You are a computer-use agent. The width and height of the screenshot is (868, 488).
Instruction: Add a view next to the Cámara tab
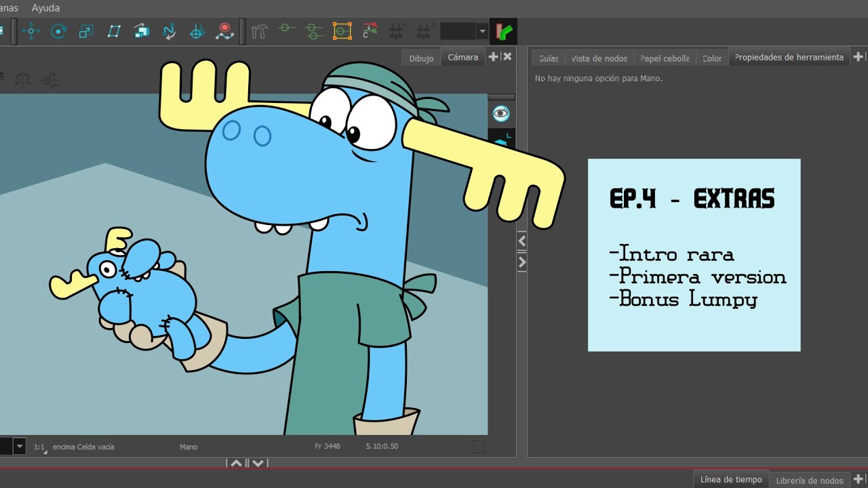tap(493, 57)
